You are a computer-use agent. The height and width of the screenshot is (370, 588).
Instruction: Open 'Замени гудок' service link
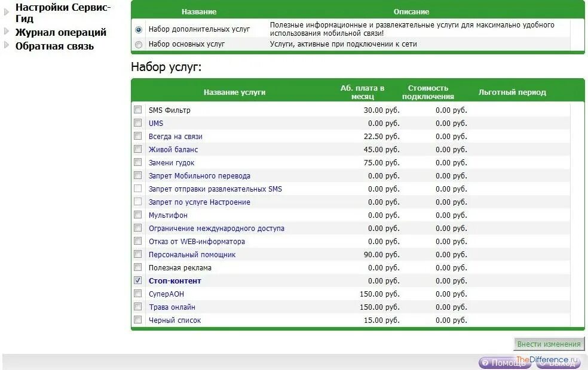(x=171, y=162)
